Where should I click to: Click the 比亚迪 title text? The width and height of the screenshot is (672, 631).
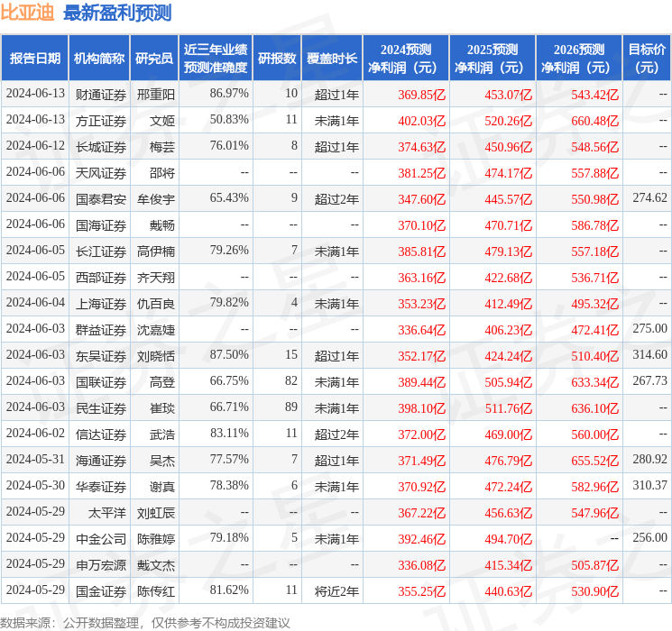(x=27, y=13)
